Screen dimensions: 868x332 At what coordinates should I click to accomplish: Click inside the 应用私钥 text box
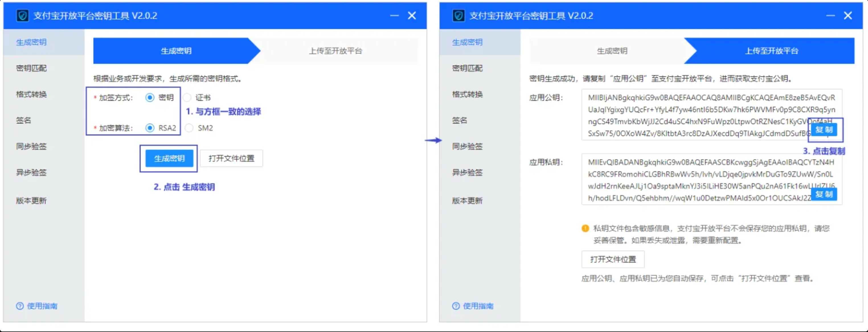(x=712, y=179)
